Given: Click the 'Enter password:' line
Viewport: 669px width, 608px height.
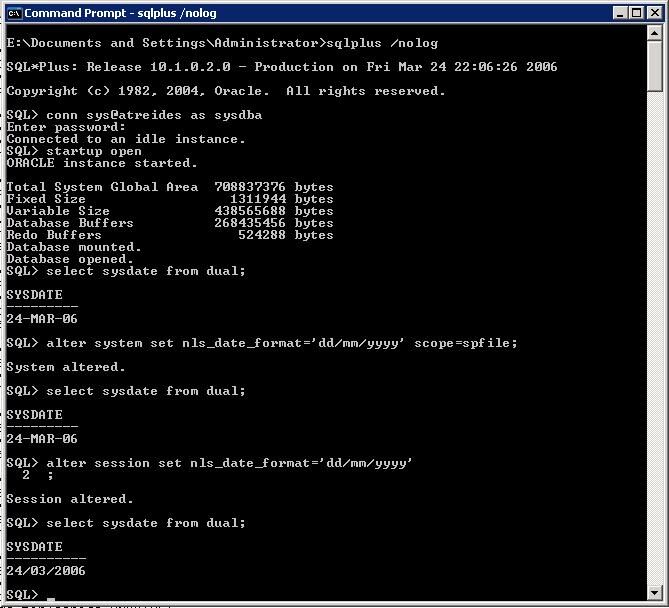Looking at the screenshot, I should 66,127.
